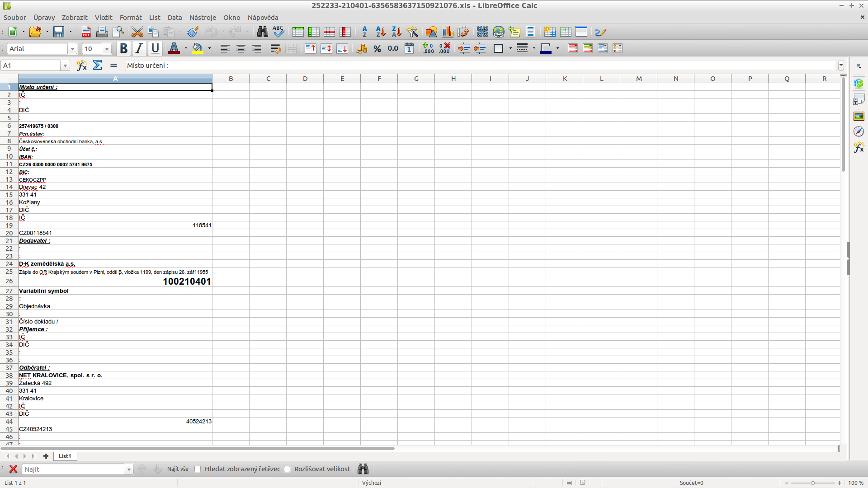The height and width of the screenshot is (488, 868).
Task: Click the Print icon
Action: click(102, 32)
